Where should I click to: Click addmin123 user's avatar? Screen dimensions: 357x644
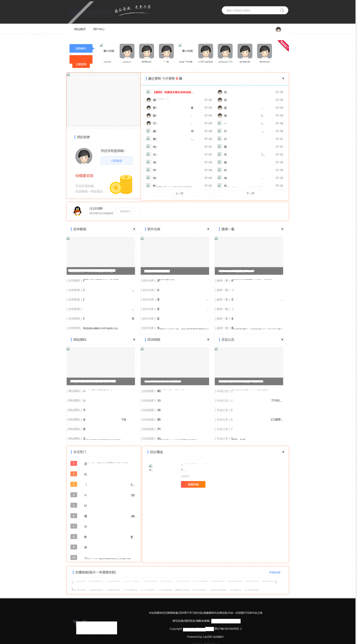click(225, 51)
